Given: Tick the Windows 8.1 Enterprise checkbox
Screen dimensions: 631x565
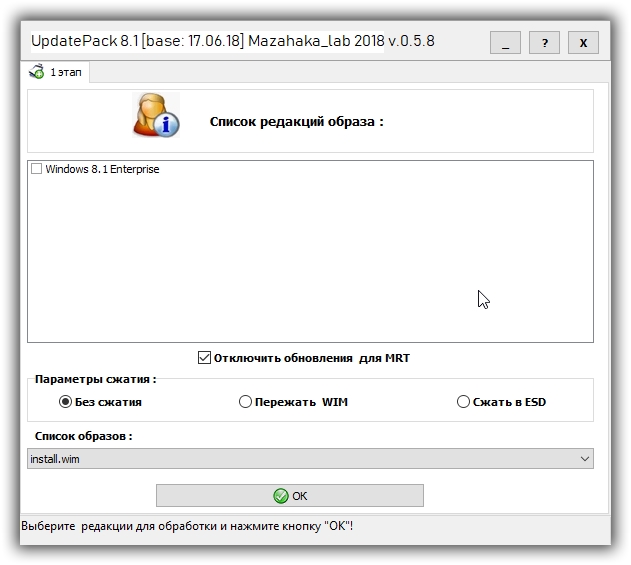Looking at the screenshot, I should click(x=37, y=169).
